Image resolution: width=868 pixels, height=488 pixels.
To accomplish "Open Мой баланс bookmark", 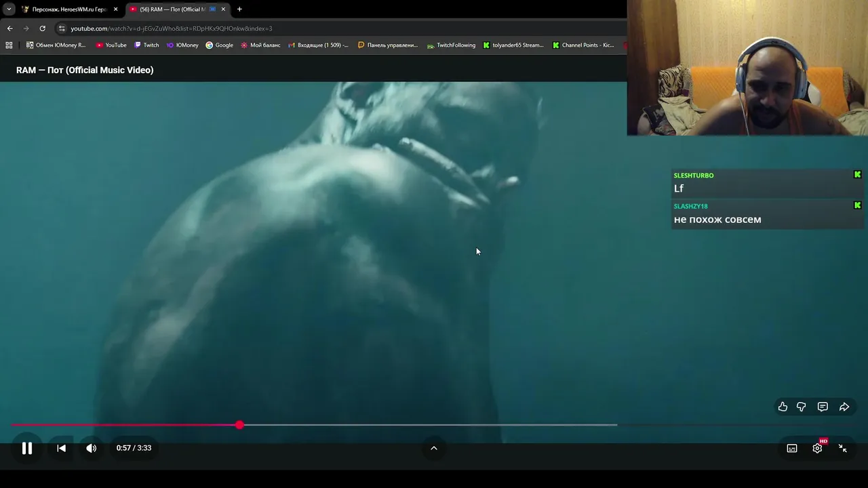I will 260,45.
